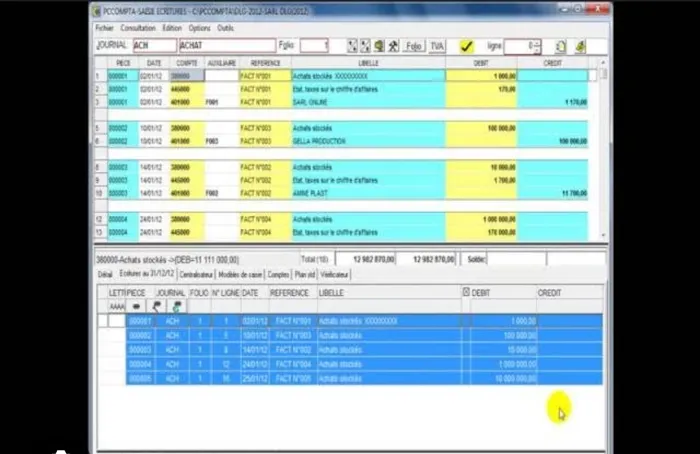
Task: Click the journal code field containing ACH
Action: tap(153, 46)
